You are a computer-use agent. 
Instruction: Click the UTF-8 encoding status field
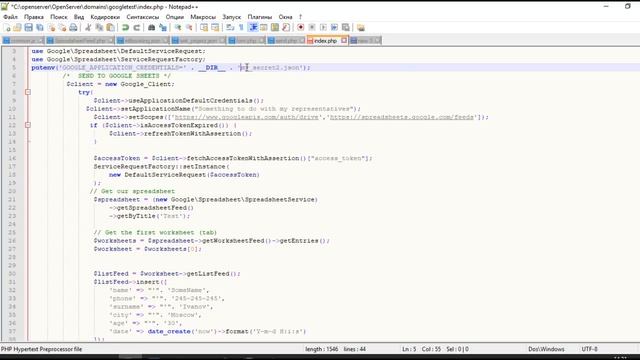589,349
